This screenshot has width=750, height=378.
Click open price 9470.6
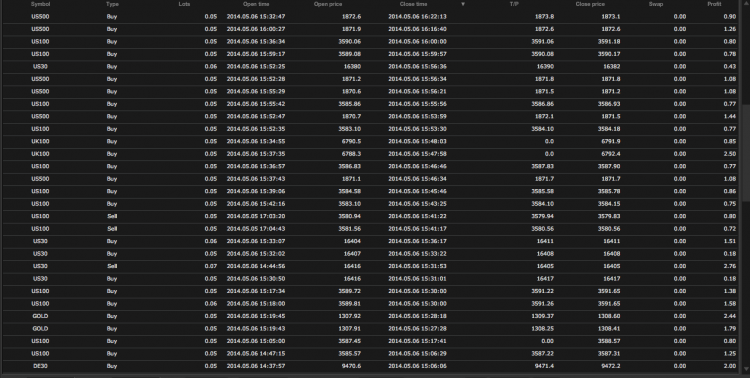pyautogui.click(x=352, y=366)
